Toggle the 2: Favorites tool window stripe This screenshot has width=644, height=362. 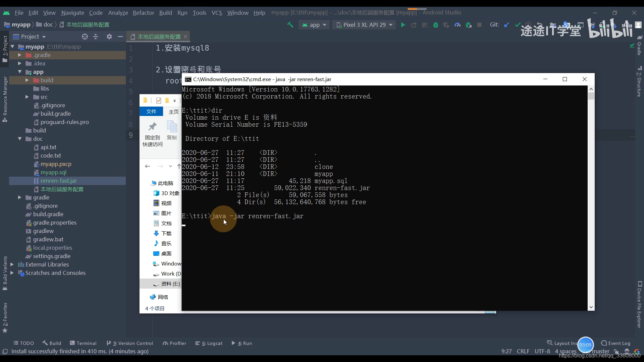5,318
